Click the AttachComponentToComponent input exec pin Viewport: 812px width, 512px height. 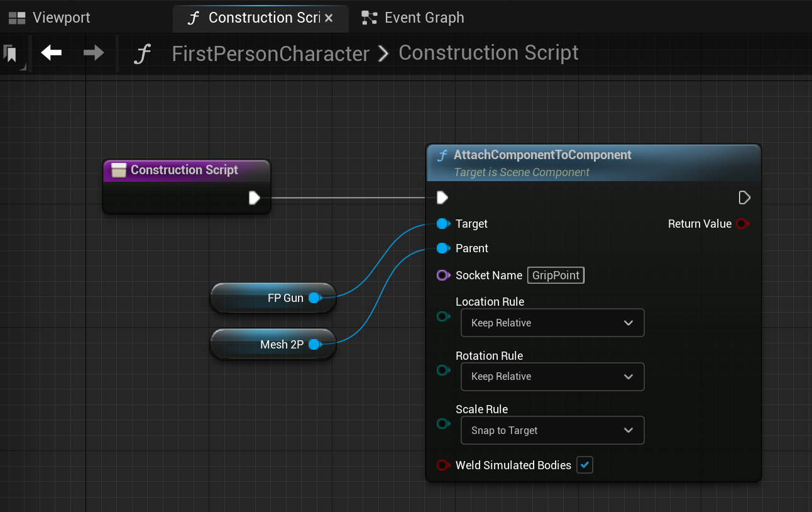click(442, 198)
